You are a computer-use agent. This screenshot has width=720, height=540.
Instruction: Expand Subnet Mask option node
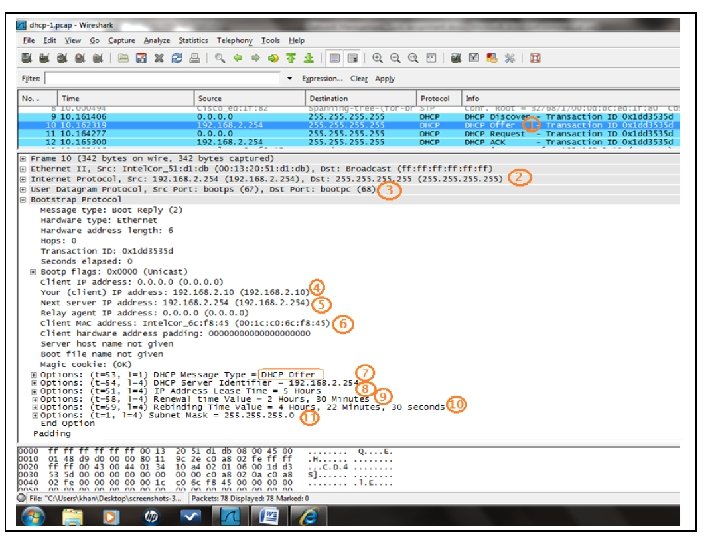[x=35, y=415]
